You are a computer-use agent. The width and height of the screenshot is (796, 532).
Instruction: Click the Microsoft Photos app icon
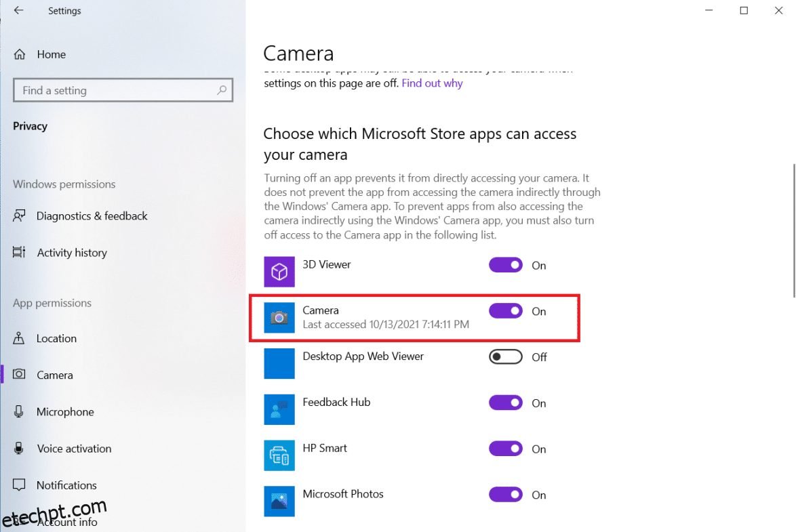point(279,502)
